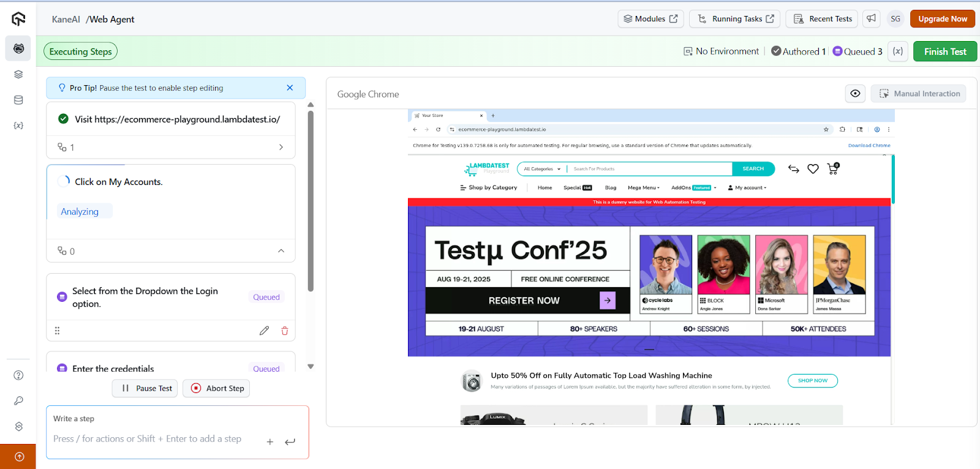Go to Home in store navigation

click(x=545, y=188)
